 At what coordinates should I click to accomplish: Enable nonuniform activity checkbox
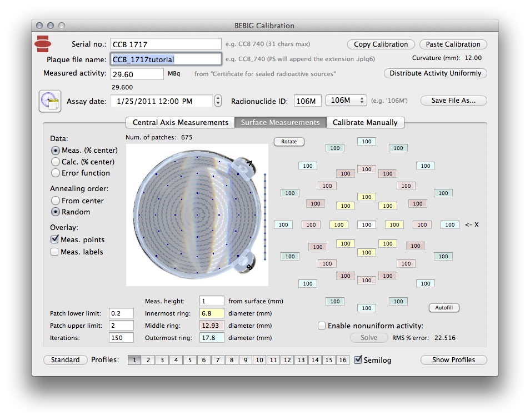pos(322,326)
